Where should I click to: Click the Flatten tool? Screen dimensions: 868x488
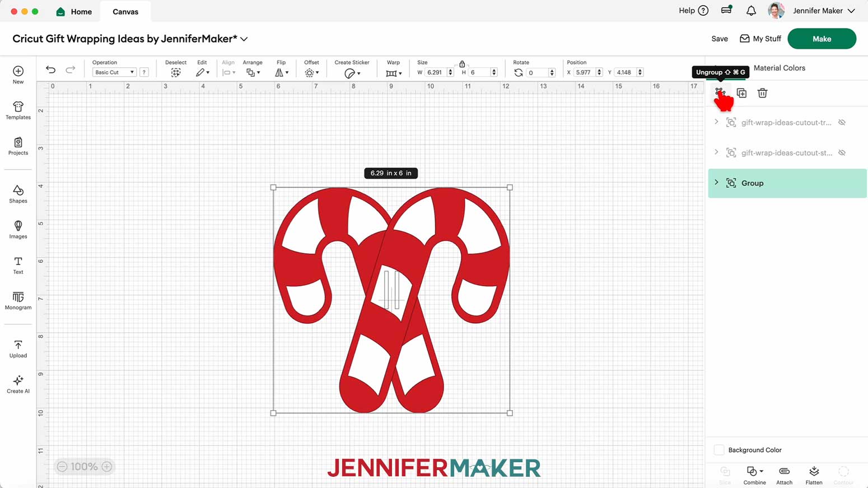(814, 475)
